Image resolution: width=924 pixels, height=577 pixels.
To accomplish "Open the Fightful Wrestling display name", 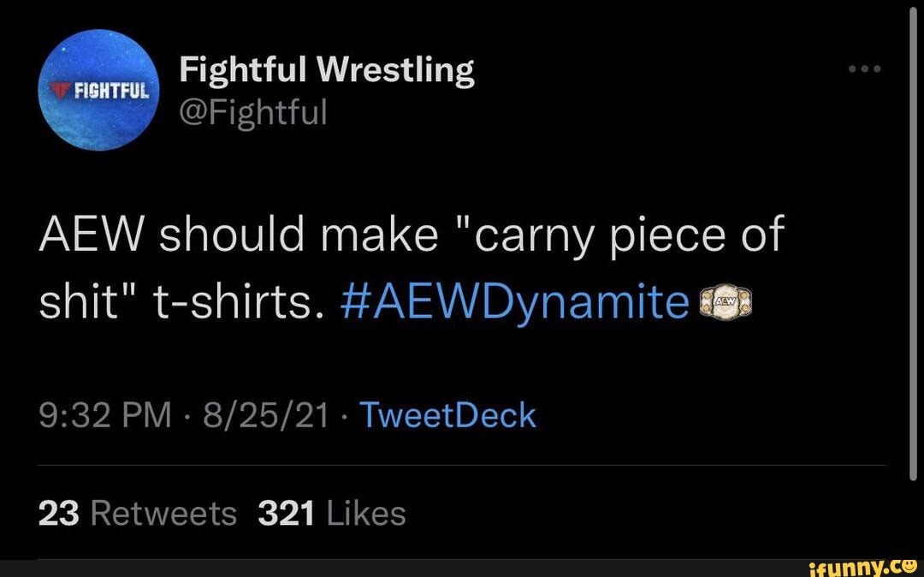I will pos(326,68).
